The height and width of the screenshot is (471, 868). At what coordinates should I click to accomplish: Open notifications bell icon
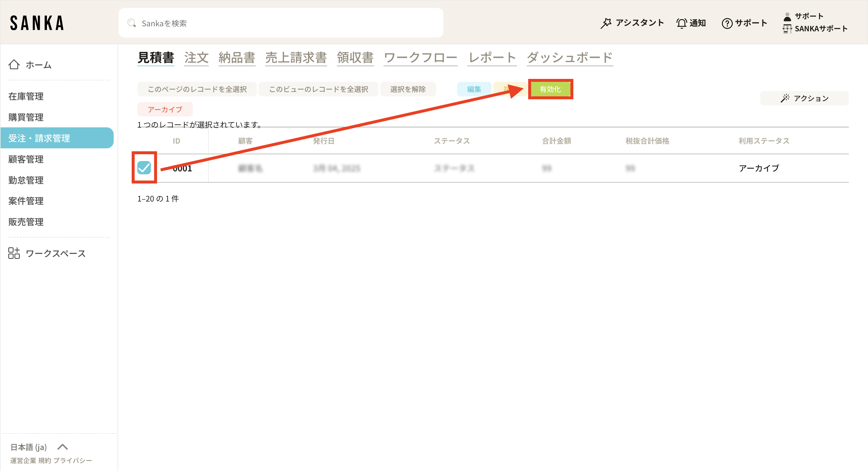pyautogui.click(x=681, y=23)
